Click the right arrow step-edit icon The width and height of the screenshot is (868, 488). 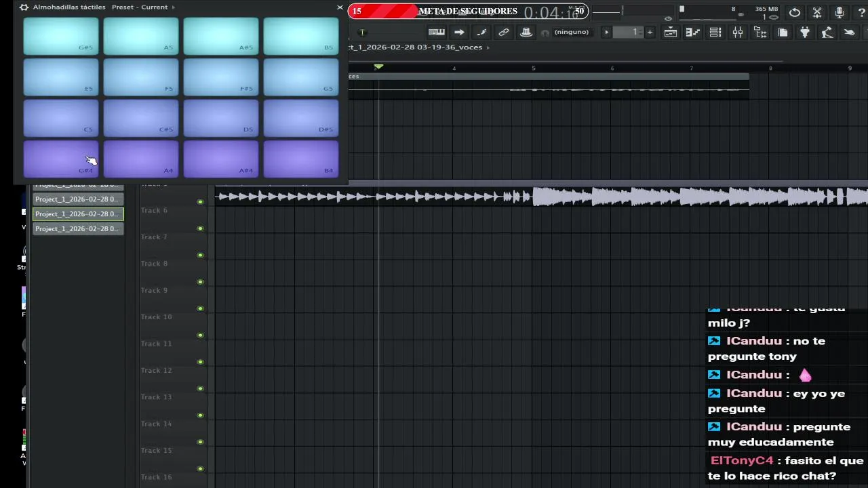[459, 32]
